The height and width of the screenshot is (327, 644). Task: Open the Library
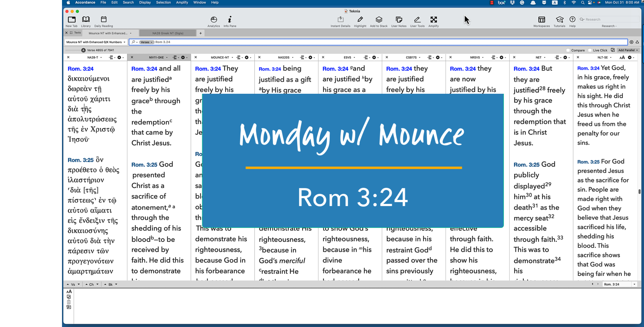(x=86, y=21)
